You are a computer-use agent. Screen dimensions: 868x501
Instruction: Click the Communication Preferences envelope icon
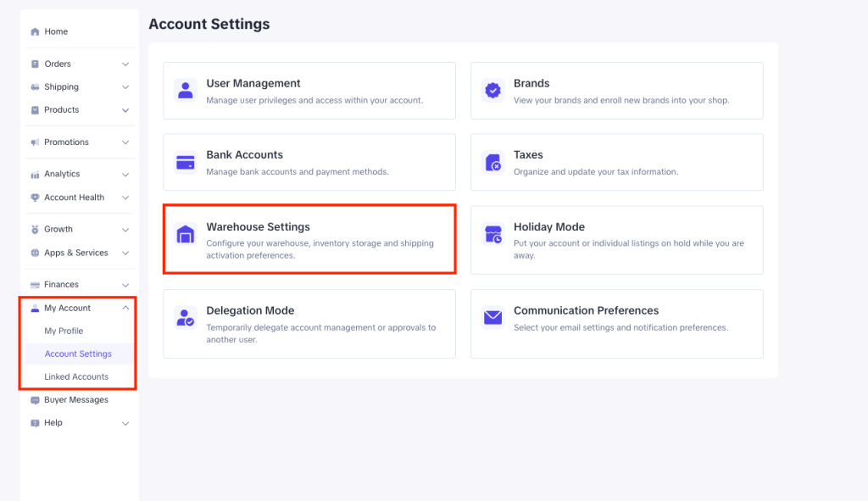coord(492,318)
